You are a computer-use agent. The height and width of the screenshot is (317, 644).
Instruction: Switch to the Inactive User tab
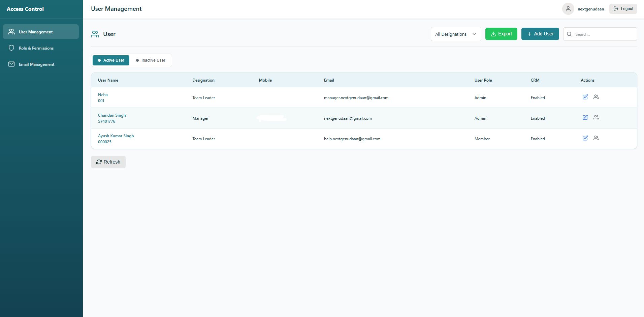(x=151, y=60)
